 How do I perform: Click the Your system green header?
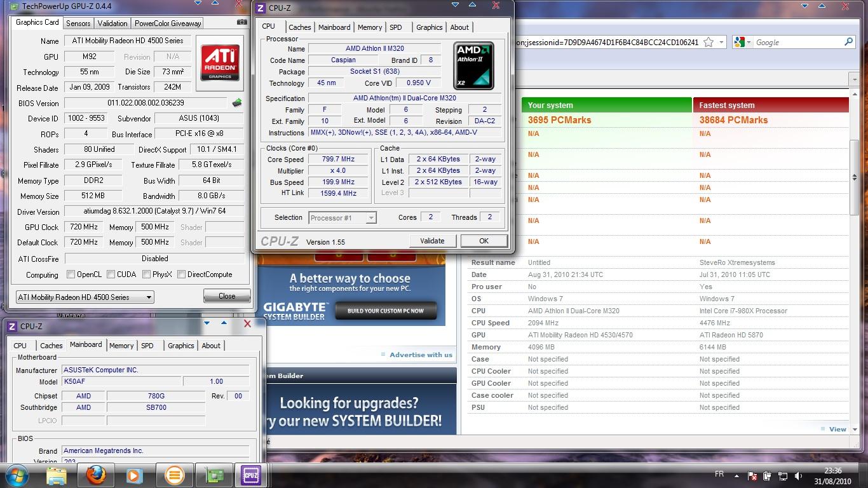tap(606, 105)
